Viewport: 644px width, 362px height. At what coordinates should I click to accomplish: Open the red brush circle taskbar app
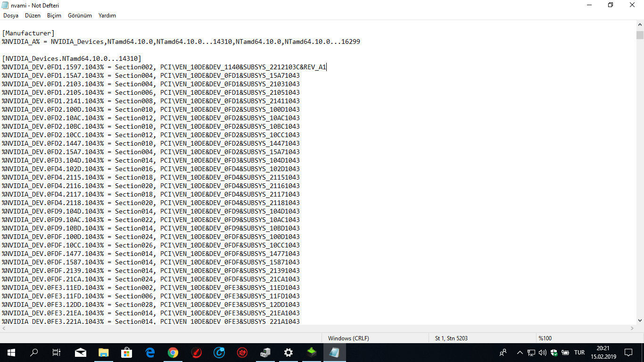196,352
